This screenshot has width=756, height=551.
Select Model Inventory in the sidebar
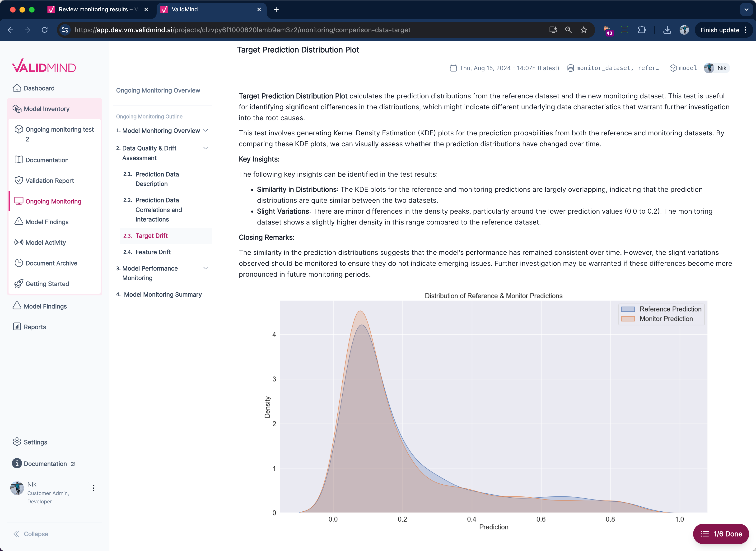[47, 109]
